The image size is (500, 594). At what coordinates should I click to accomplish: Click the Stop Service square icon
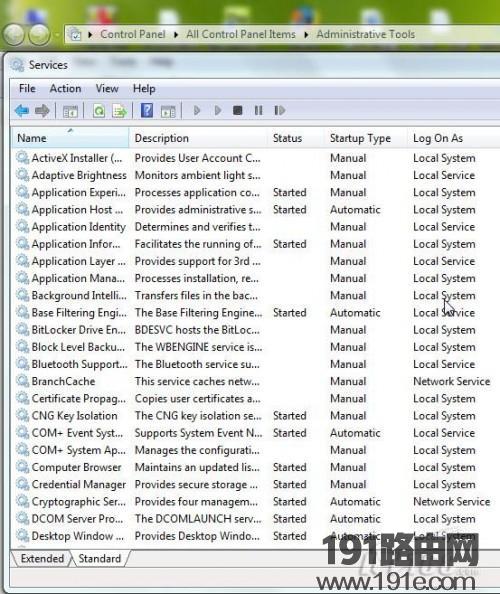tap(238, 111)
